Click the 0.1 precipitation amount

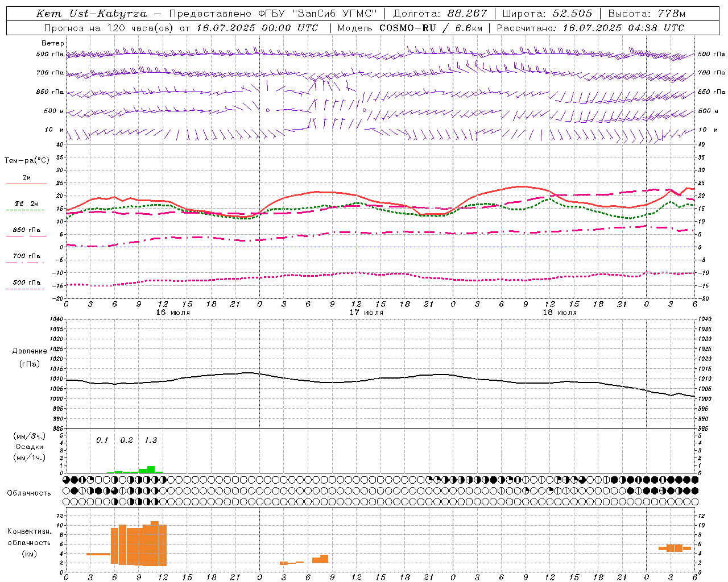point(102,440)
